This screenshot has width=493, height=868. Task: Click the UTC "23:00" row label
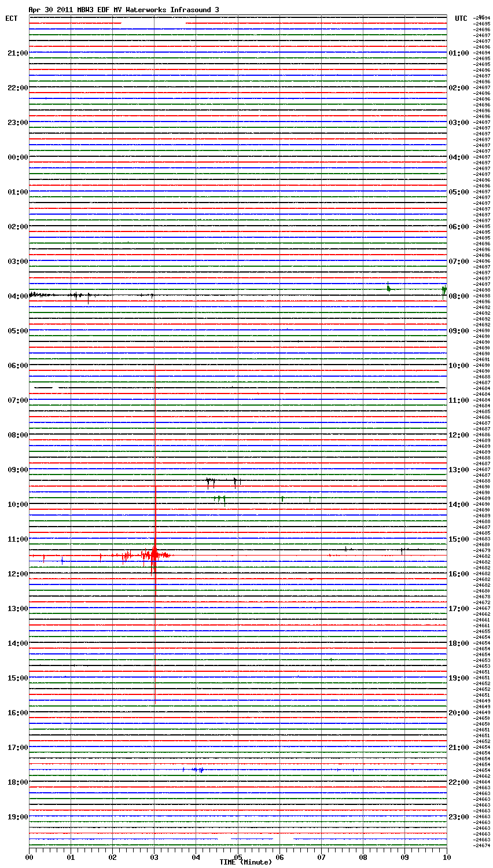click(459, 817)
